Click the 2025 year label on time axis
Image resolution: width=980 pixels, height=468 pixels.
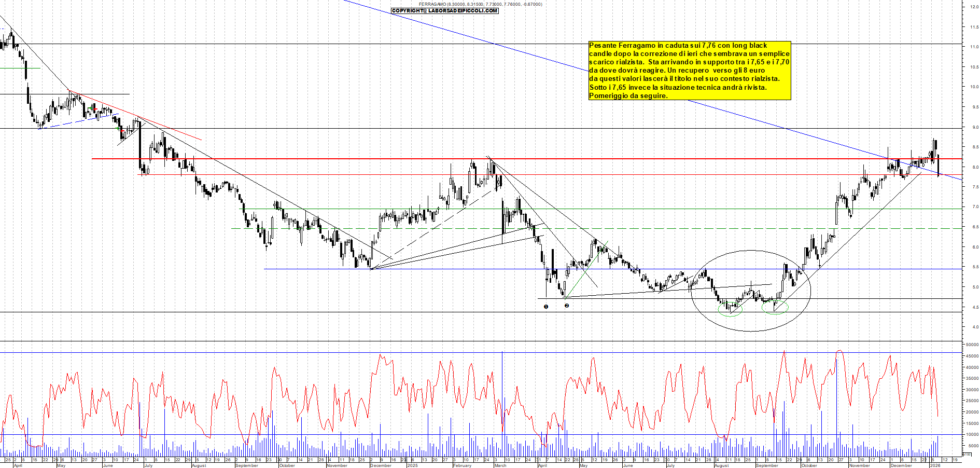tap(412, 465)
